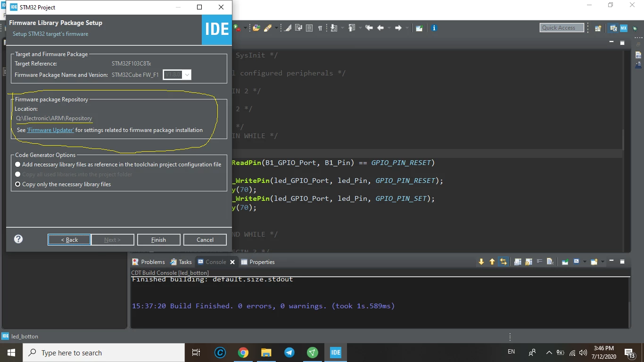Open the MX device configuration perspective icon
The height and width of the screenshot is (362, 644).
tap(624, 28)
